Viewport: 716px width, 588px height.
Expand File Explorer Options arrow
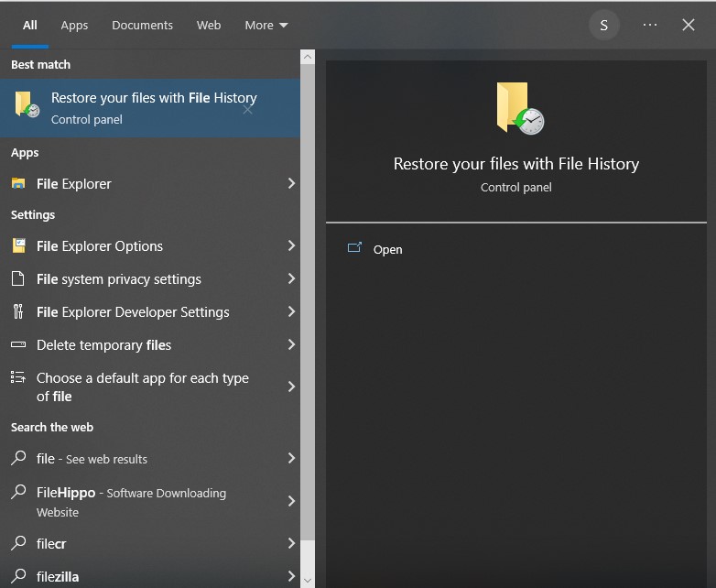point(291,245)
